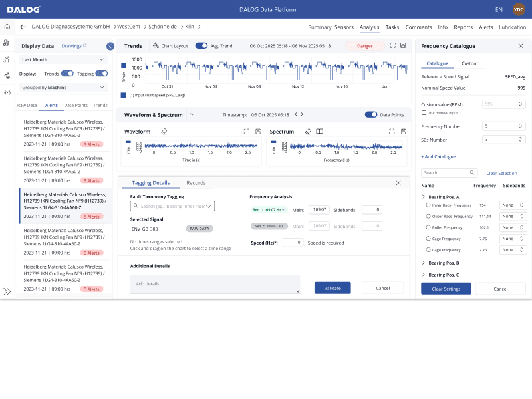Select the Outer Race Frequency radio button
The image size is (532, 399).
pos(428,216)
